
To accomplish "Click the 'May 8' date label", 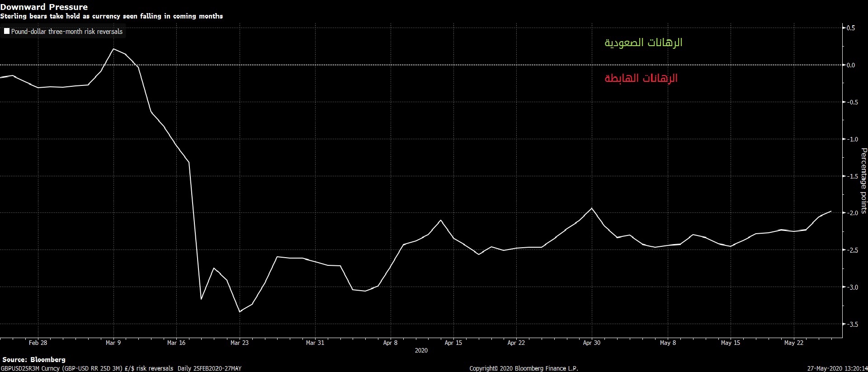I will click(668, 343).
